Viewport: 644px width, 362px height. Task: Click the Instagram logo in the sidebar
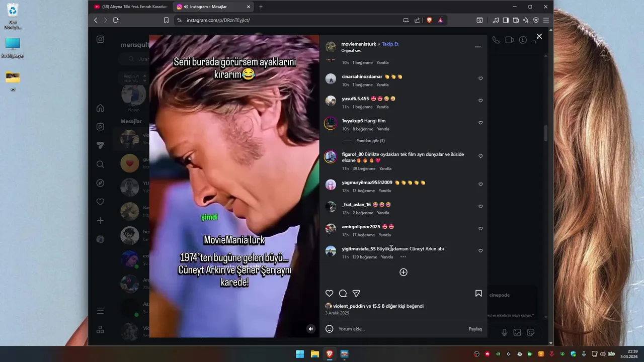tap(100, 39)
